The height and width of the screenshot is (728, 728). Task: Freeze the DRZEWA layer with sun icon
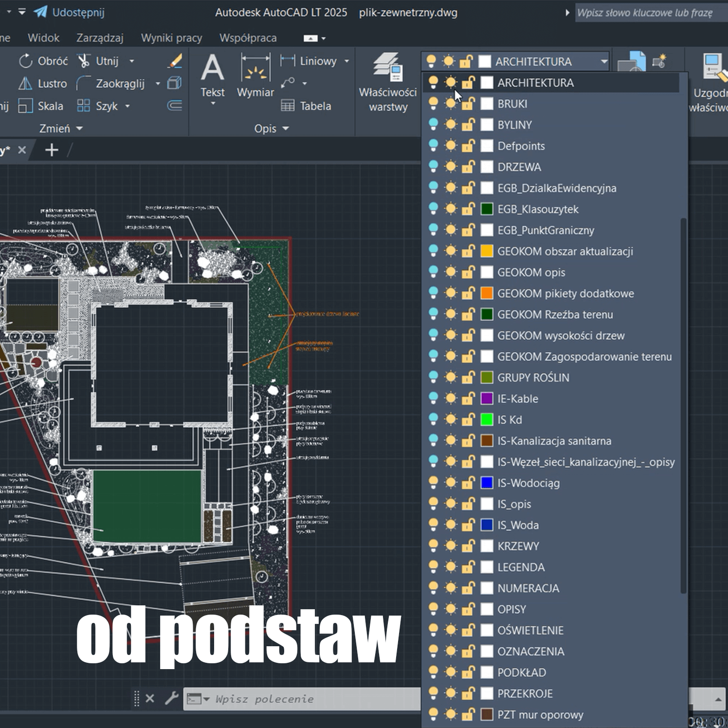(451, 167)
